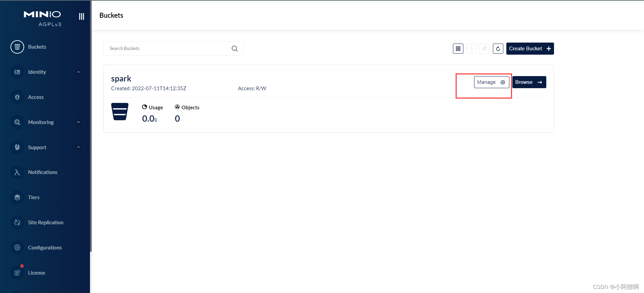
Task: Click the spark bucket name
Action: pyautogui.click(x=121, y=78)
